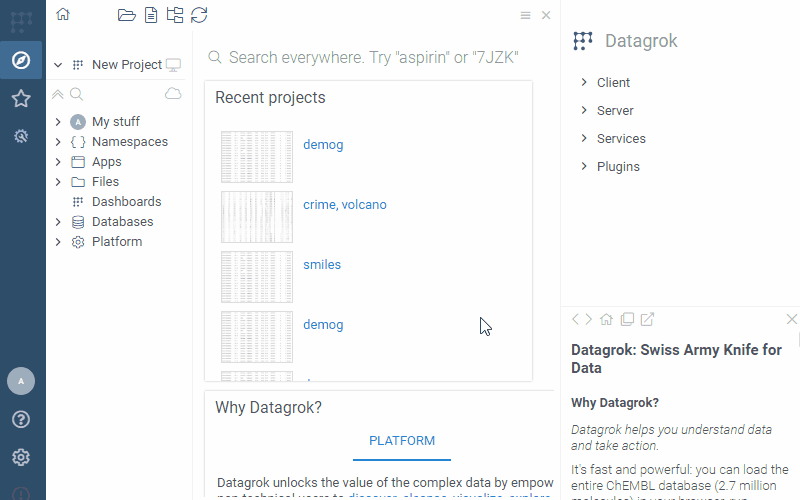
Task: Click the open file folder icon
Action: point(126,15)
